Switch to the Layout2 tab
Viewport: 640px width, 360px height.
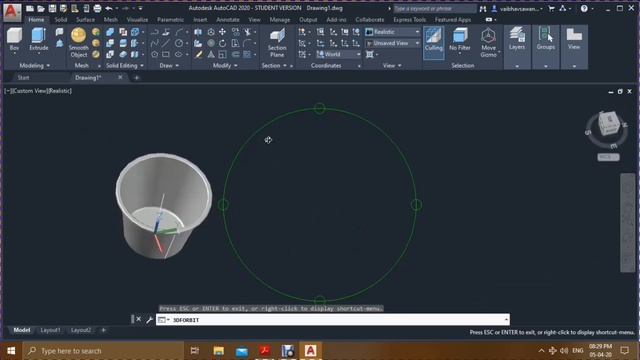(81, 330)
